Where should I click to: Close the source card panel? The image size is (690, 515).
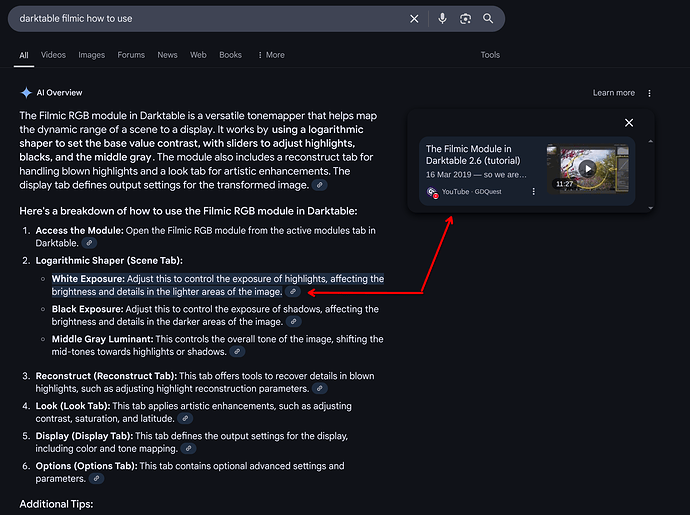[629, 123]
